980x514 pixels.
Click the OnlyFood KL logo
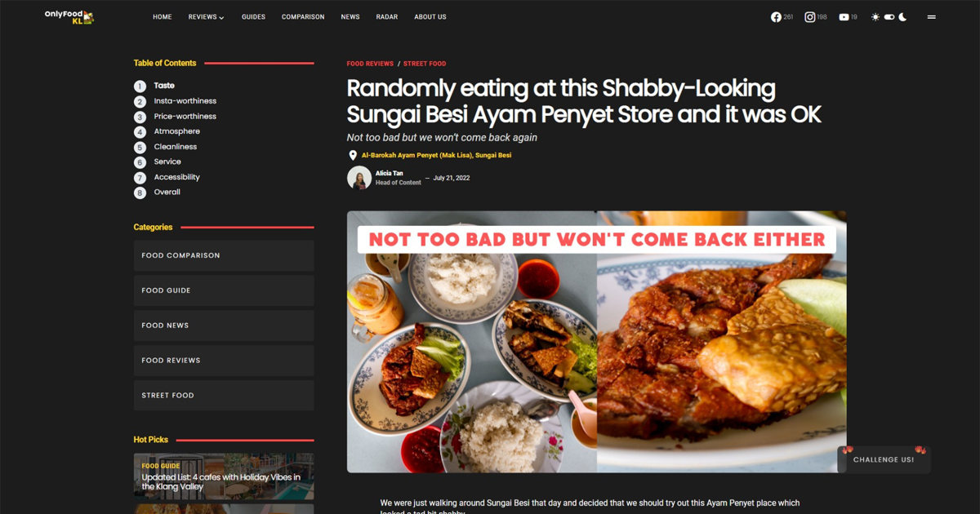point(69,17)
